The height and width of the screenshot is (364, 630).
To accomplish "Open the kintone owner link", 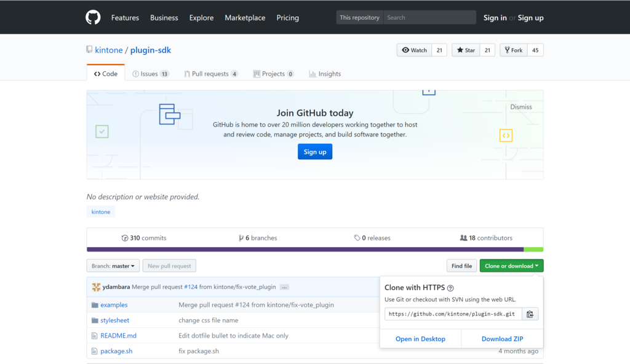I will [x=109, y=50].
